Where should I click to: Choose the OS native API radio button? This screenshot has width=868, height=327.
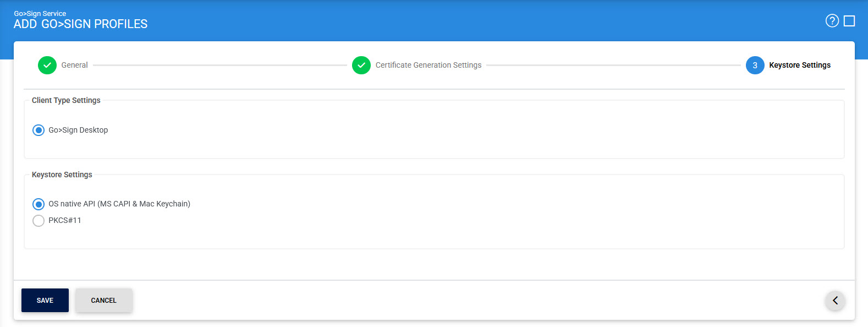[39, 204]
